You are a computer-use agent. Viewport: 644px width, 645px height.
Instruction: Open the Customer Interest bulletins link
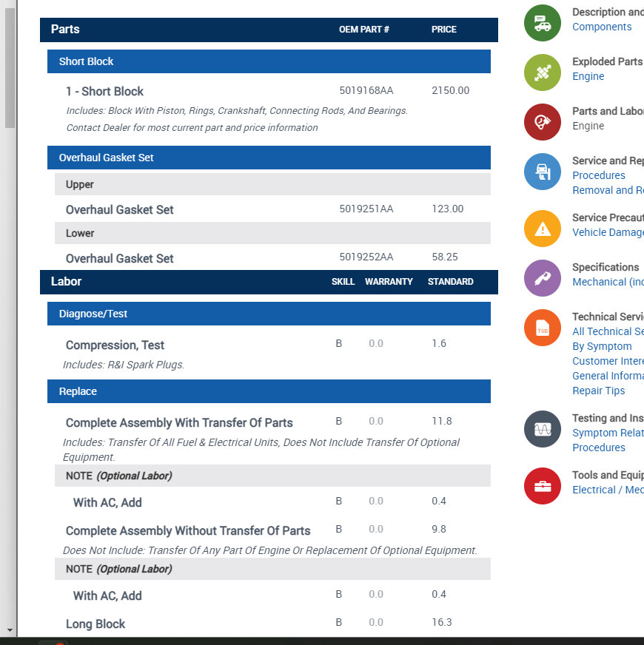pos(608,361)
